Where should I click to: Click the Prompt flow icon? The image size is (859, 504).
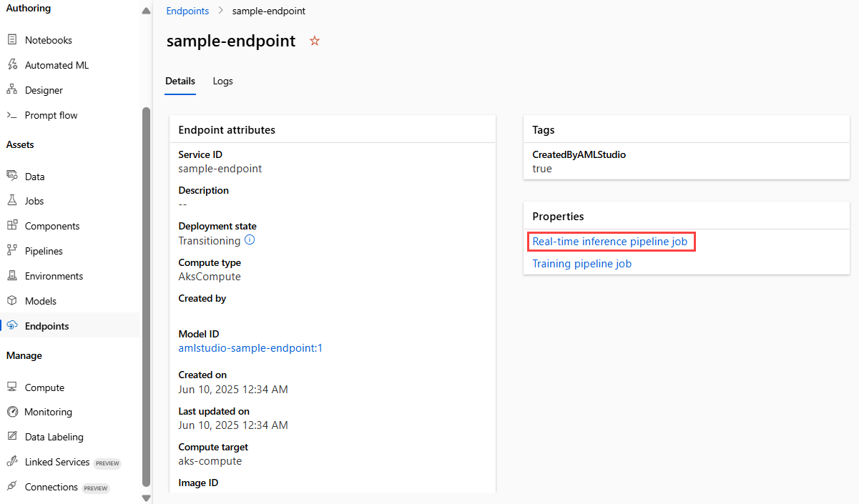tap(11, 115)
